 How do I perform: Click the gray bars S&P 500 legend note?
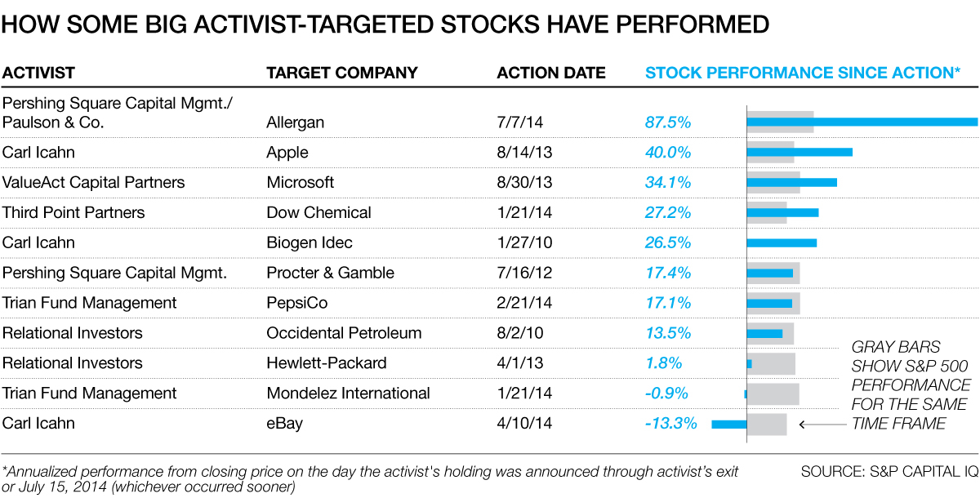pyautogui.click(x=911, y=385)
